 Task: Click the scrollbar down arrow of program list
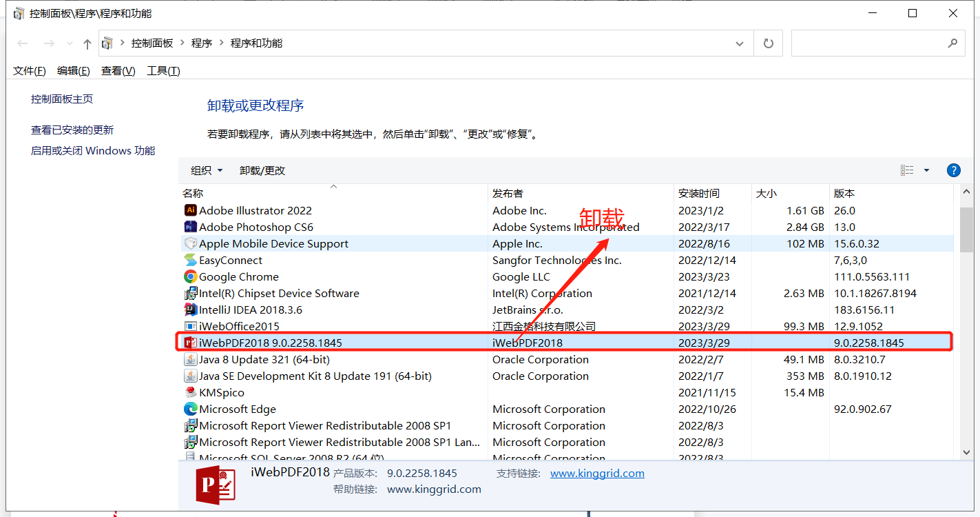click(x=966, y=452)
